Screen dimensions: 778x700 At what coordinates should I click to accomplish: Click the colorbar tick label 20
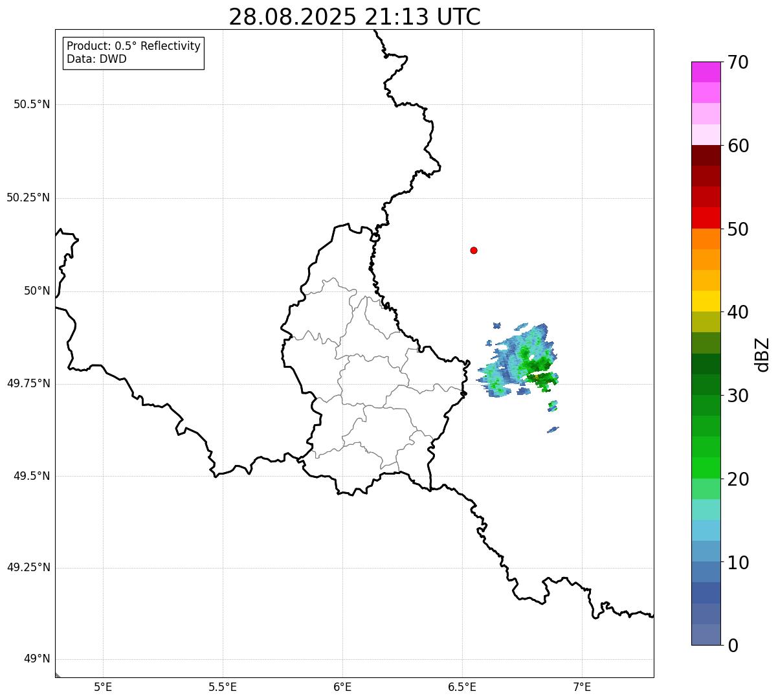coord(738,479)
